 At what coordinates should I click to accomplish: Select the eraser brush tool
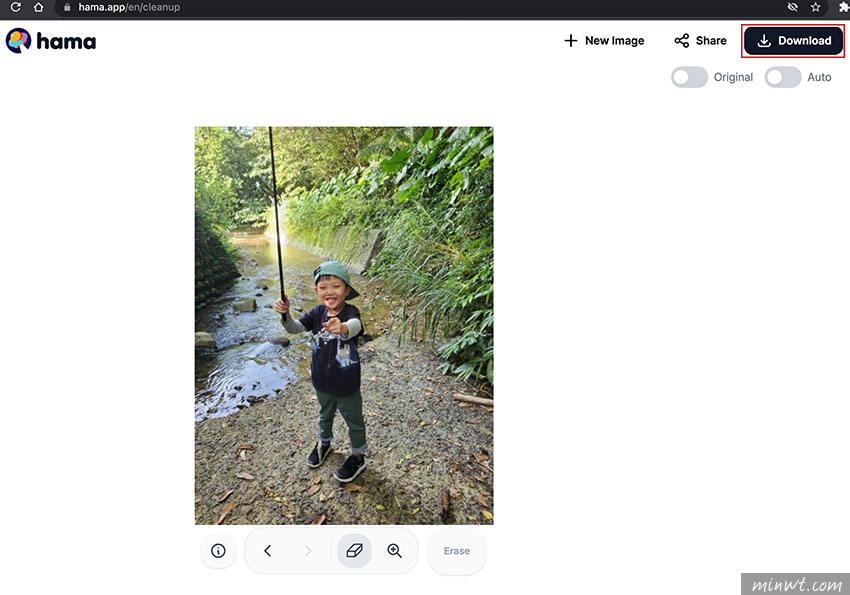(354, 551)
